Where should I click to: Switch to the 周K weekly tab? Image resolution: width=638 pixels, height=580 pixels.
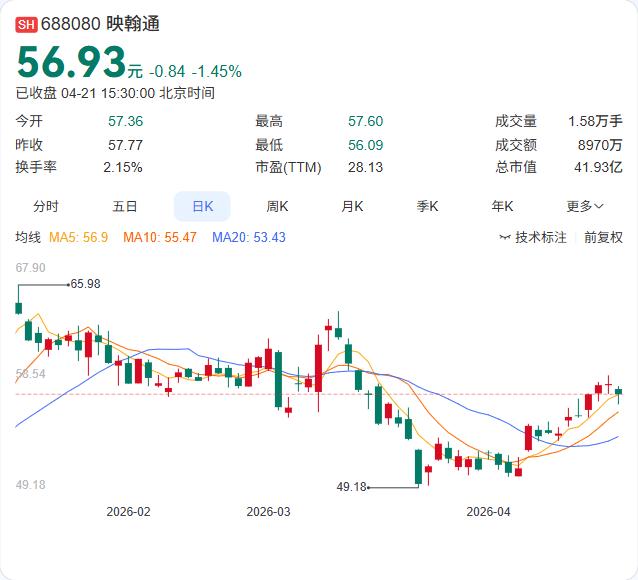tap(277, 206)
